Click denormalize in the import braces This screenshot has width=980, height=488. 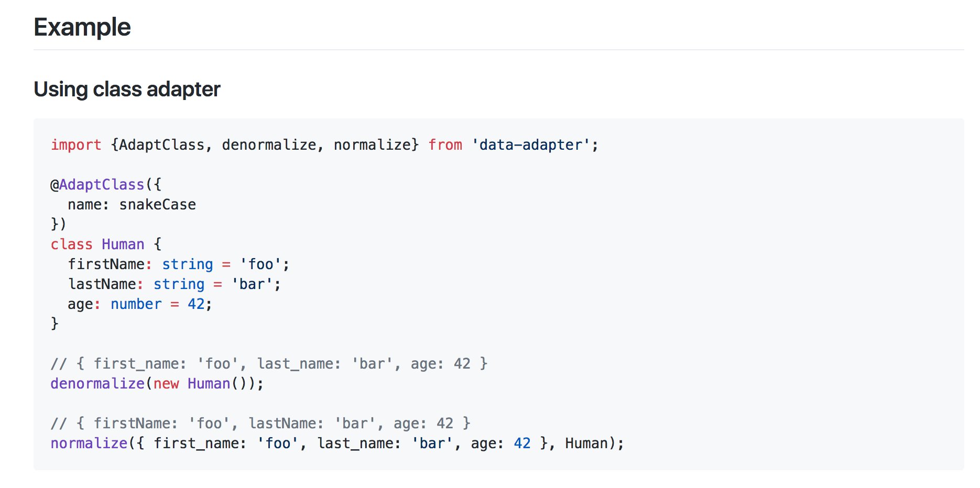pos(269,145)
